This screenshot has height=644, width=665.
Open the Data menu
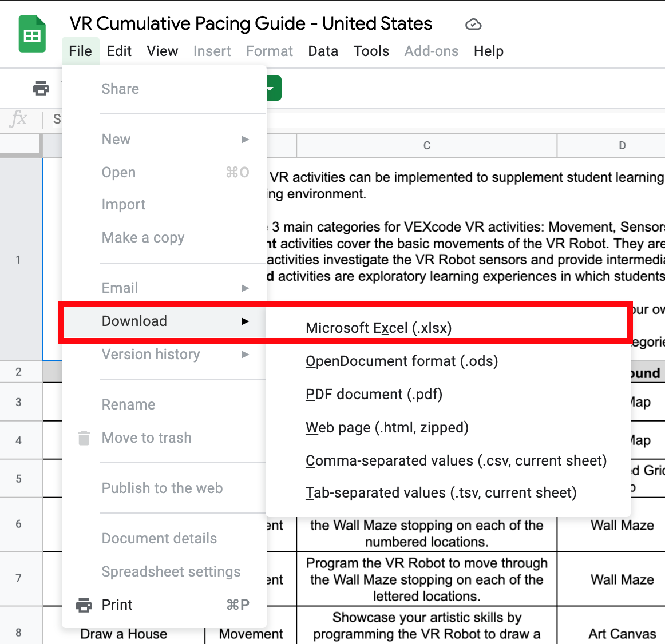tap(323, 51)
